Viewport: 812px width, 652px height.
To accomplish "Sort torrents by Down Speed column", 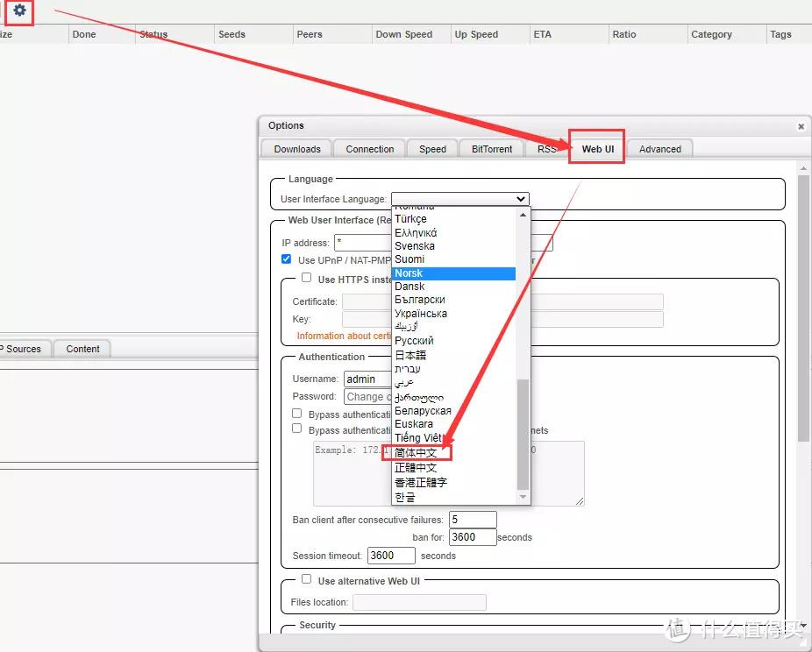I will pos(404,34).
